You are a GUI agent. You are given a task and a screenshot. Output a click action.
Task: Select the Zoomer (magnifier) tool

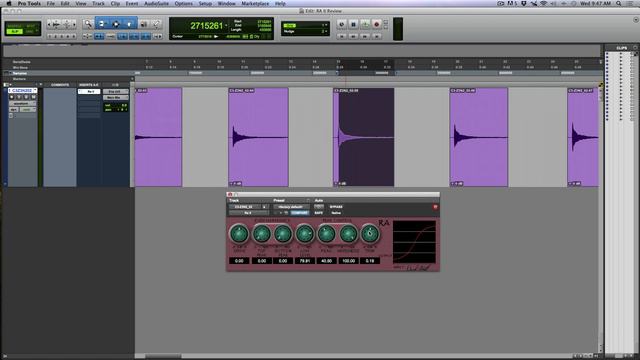(88, 24)
